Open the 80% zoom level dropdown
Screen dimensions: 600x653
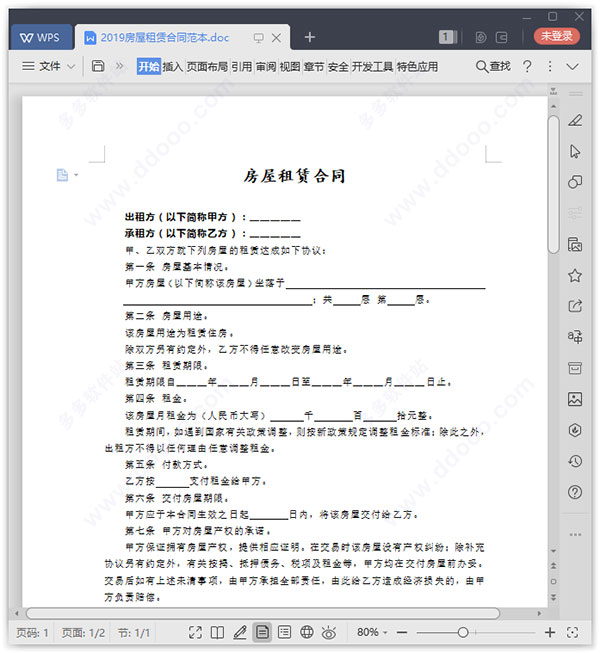click(x=372, y=633)
